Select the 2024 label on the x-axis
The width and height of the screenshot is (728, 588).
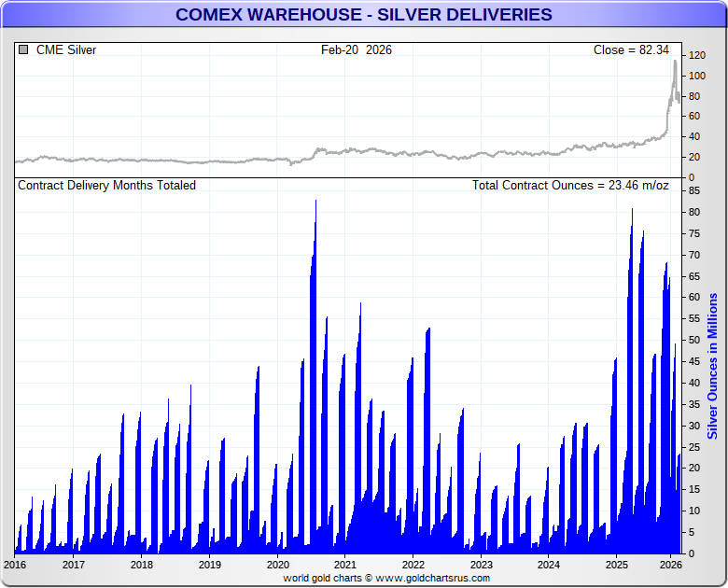pos(549,565)
